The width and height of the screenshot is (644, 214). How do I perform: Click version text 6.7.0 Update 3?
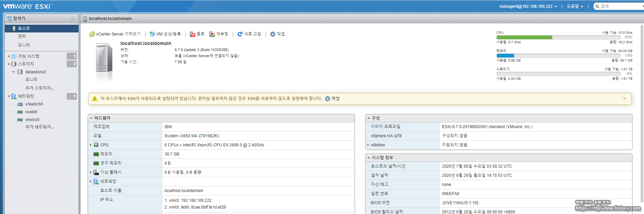pyautogui.click(x=201, y=50)
